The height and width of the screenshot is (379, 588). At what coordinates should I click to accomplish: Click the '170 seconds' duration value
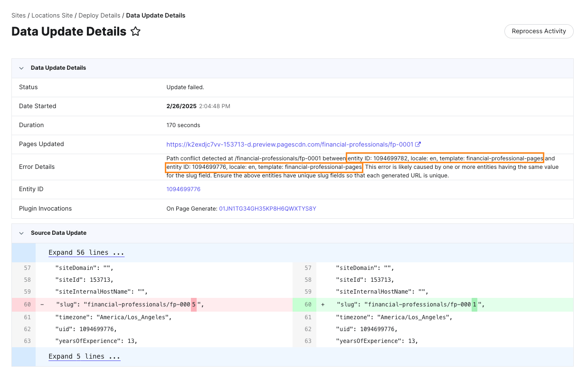[x=183, y=125]
